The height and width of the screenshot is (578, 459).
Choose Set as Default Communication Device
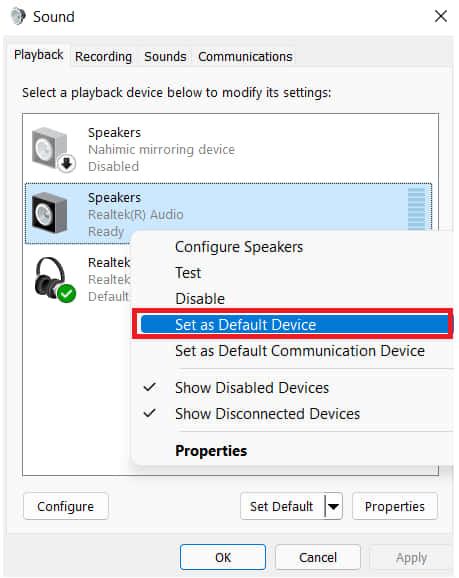(x=300, y=351)
